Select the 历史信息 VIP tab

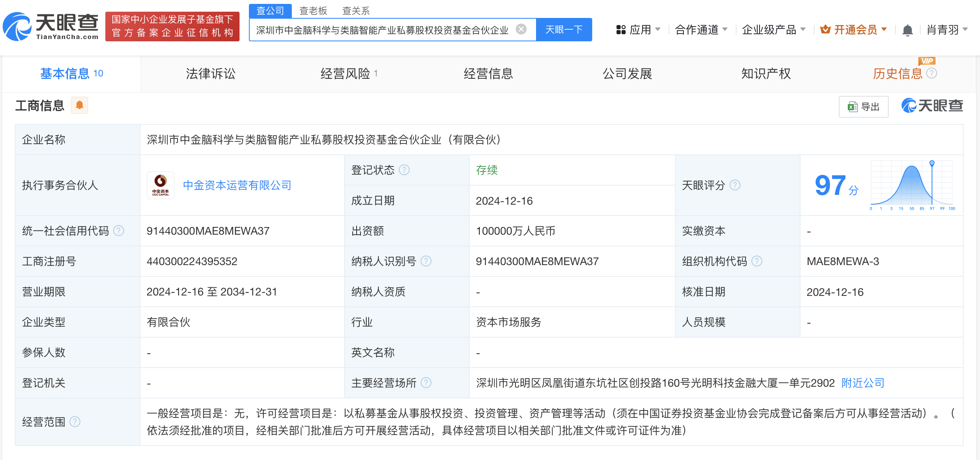pos(897,73)
